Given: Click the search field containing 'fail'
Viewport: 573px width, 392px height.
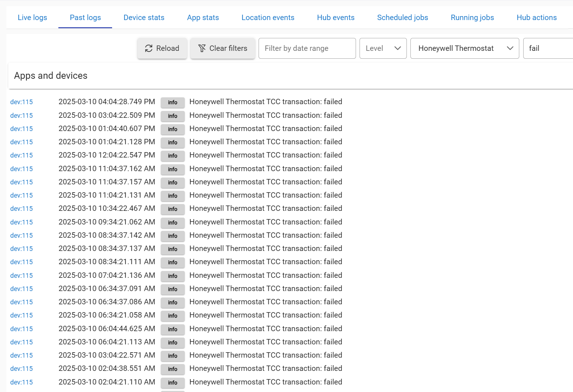Looking at the screenshot, I should (548, 48).
